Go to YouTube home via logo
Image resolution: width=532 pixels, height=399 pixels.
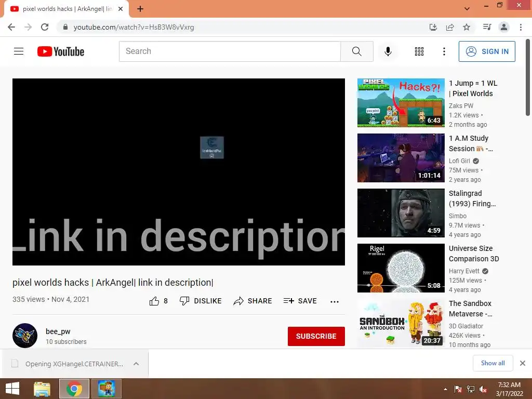click(x=61, y=51)
